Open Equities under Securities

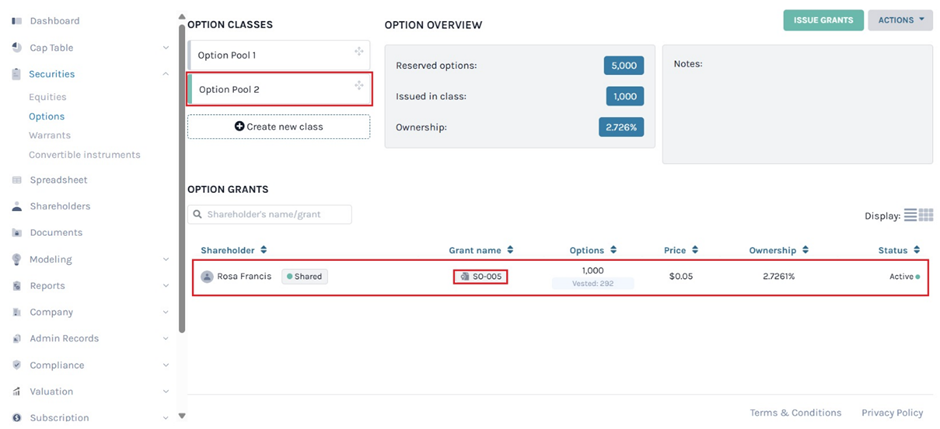pyautogui.click(x=47, y=97)
